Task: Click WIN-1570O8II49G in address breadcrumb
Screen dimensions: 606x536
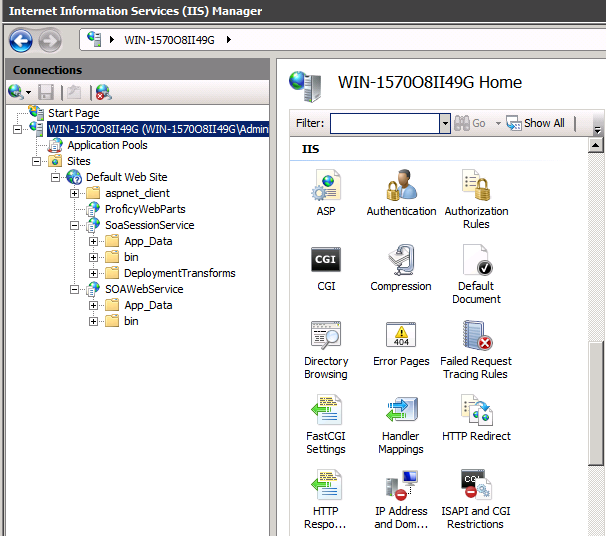Action: [169, 40]
